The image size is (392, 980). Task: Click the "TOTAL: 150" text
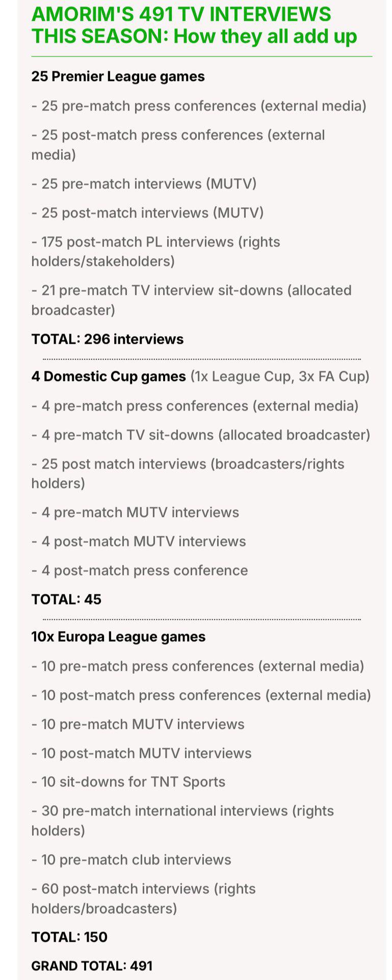tap(69, 937)
